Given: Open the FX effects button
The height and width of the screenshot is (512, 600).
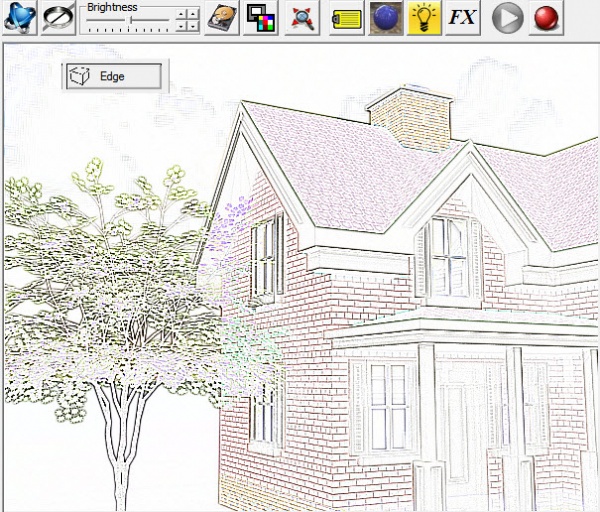Looking at the screenshot, I should (462, 18).
